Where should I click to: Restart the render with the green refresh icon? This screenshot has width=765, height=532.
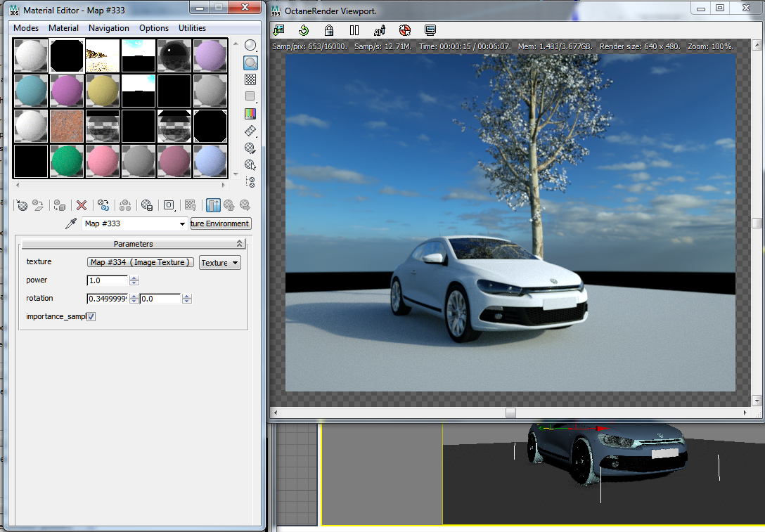pos(304,30)
